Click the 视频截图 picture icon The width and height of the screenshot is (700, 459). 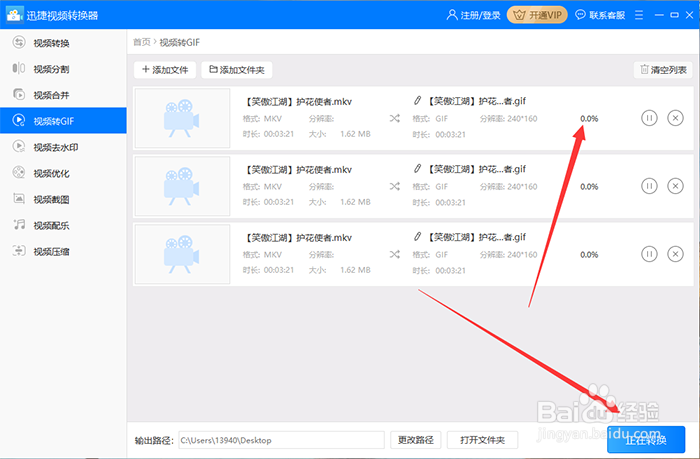[x=19, y=198]
